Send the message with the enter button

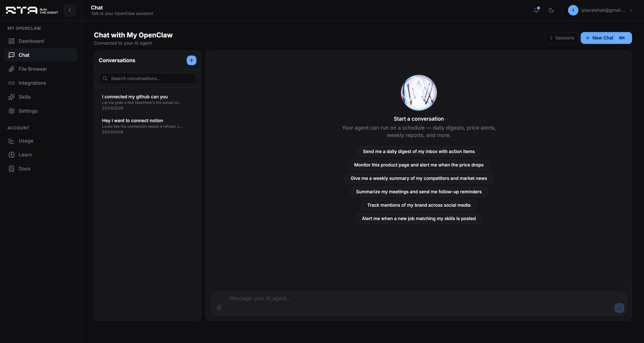(619, 308)
